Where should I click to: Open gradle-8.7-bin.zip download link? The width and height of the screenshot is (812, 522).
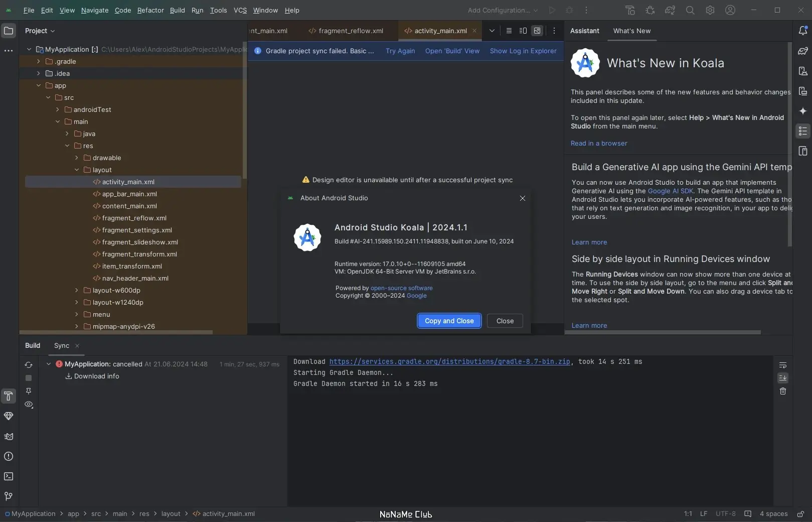pos(450,361)
